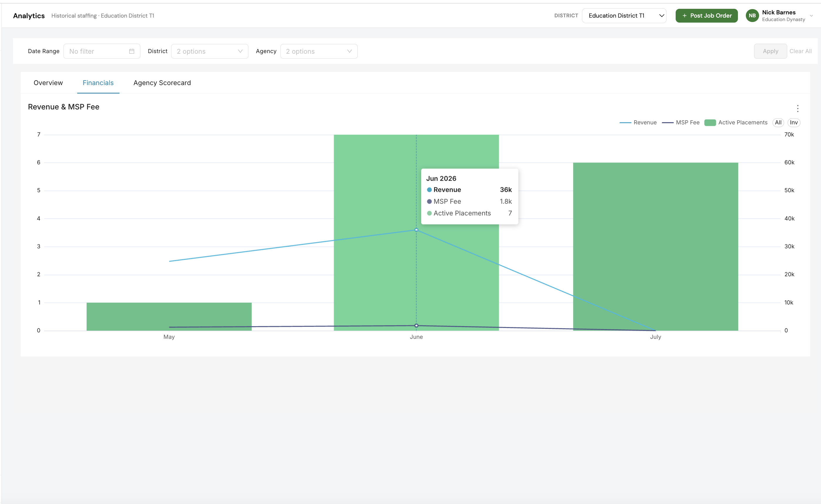
Task: Click the Apply filters button
Action: (770, 51)
